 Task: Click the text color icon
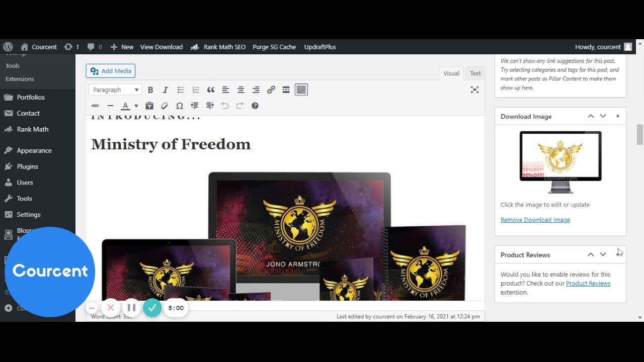click(125, 106)
